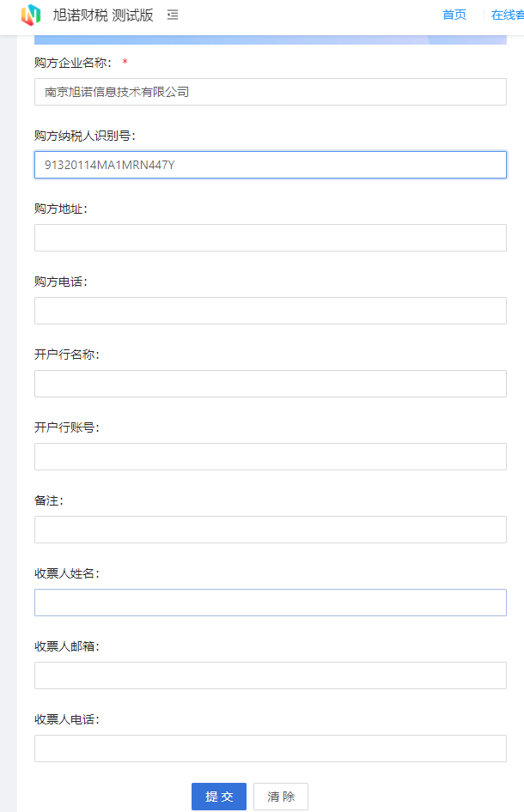Focus the 收票人邮箱 email input box
524x812 pixels.
[270, 676]
